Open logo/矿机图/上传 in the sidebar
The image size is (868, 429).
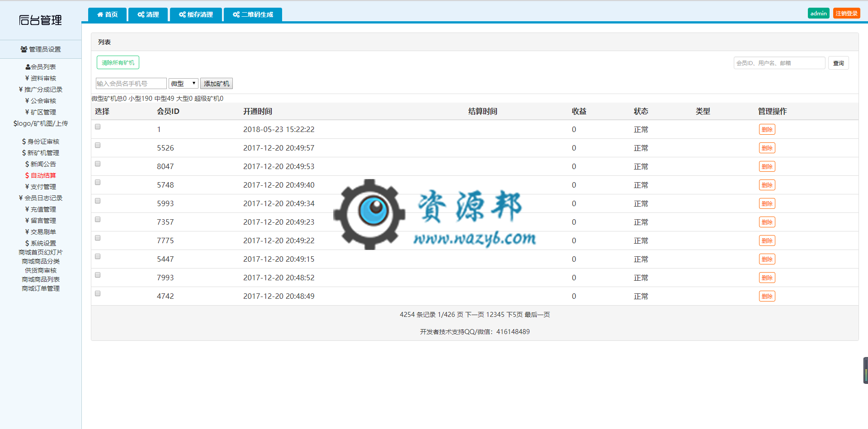(x=41, y=123)
